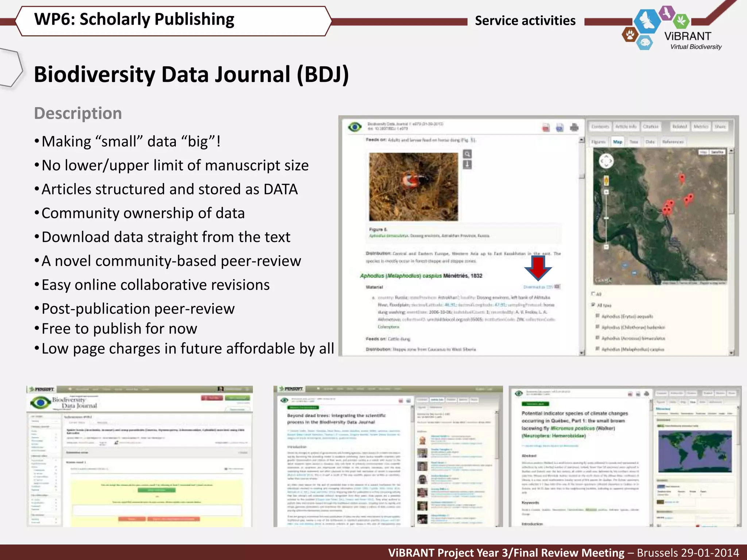Select the Map sub-tab
This screenshot has height=560, width=747.
click(618, 142)
